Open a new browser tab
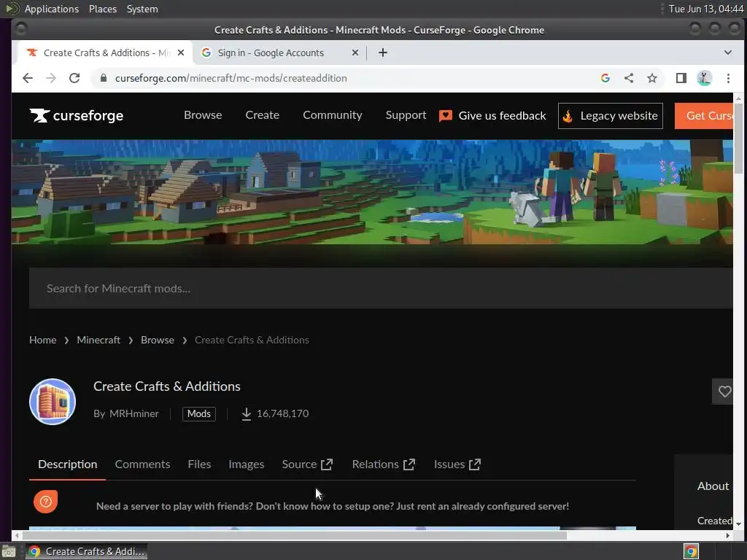This screenshot has height=560, width=747. (382, 52)
